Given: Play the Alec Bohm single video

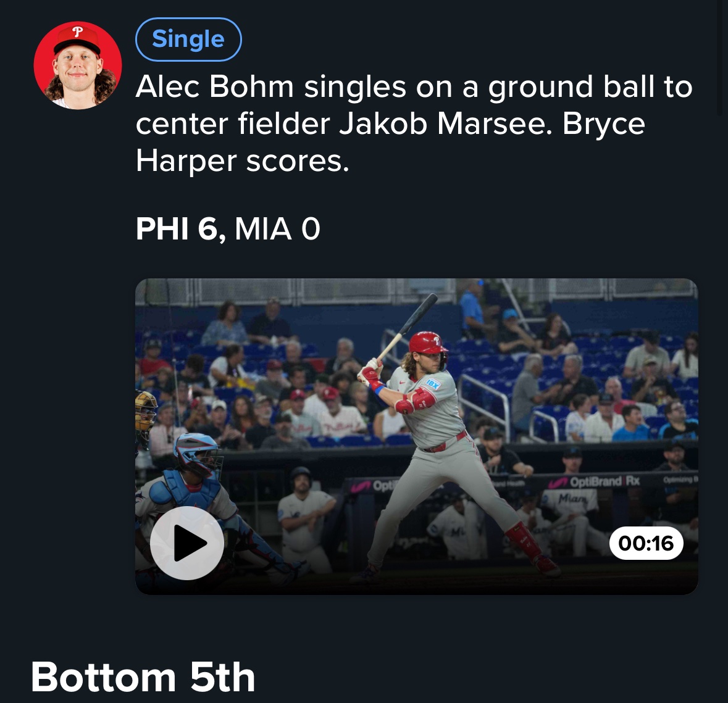Looking at the screenshot, I should point(186,543).
